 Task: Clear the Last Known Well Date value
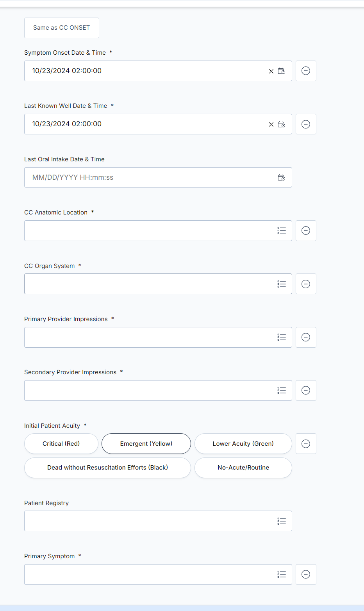(271, 124)
